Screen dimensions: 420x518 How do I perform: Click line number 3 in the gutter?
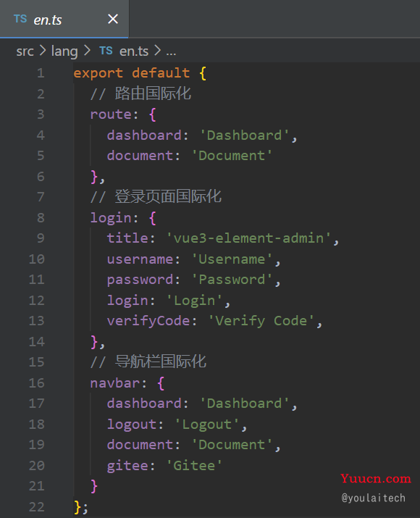[41, 114]
